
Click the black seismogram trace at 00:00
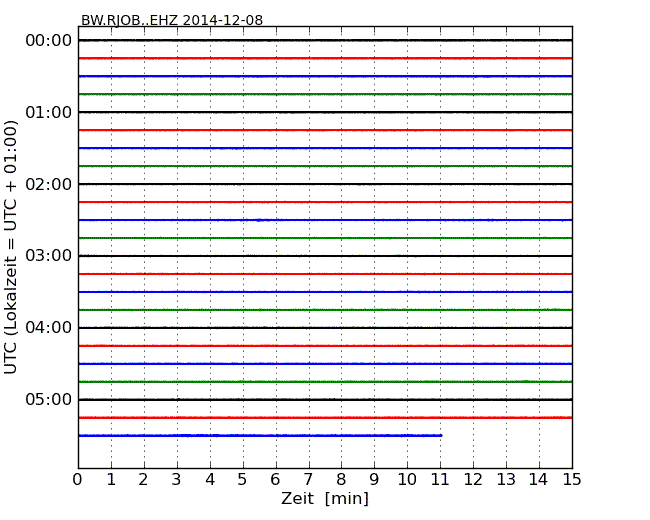point(325,40)
